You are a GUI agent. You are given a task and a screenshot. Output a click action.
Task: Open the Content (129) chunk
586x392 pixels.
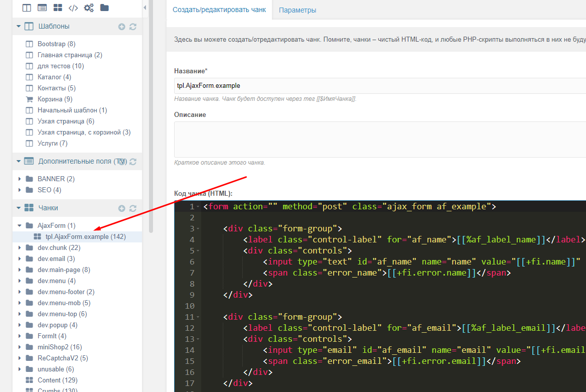tap(58, 380)
